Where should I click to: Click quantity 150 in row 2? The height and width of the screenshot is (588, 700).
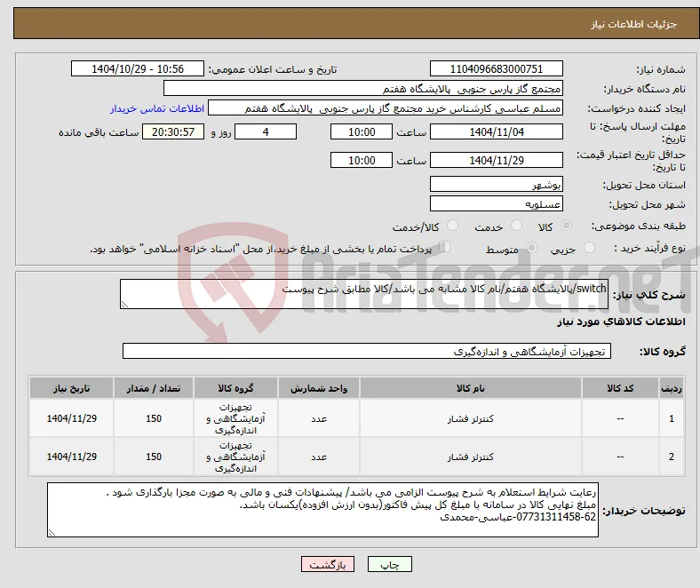pos(154,457)
